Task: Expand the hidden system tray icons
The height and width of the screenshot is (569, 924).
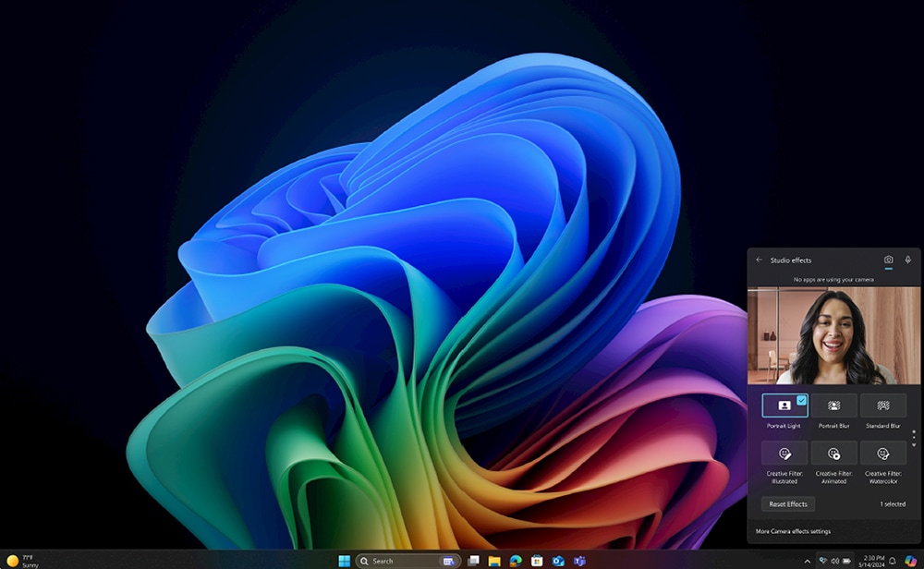Action: pyautogui.click(x=808, y=562)
